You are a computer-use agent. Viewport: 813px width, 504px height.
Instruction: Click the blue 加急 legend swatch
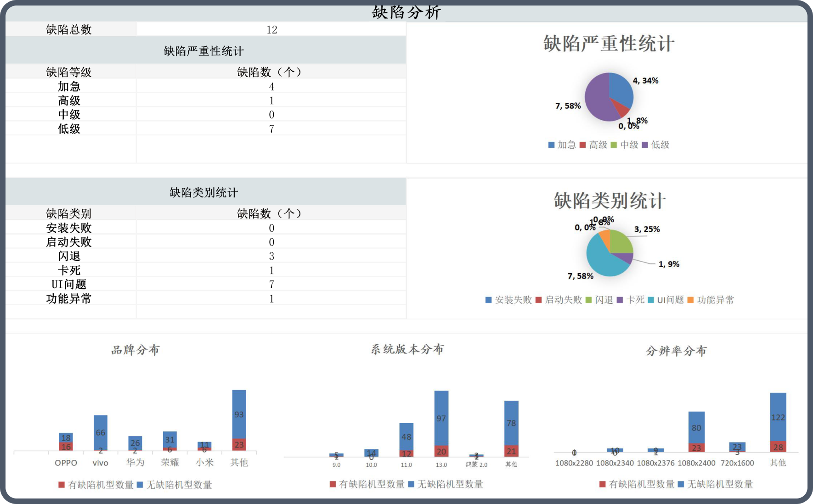(551, 145)
